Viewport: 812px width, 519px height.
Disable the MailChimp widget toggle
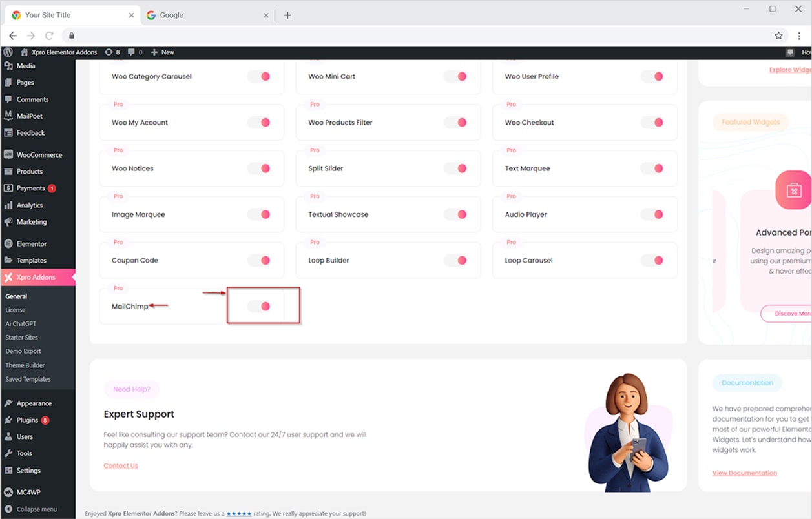point(260,307)
